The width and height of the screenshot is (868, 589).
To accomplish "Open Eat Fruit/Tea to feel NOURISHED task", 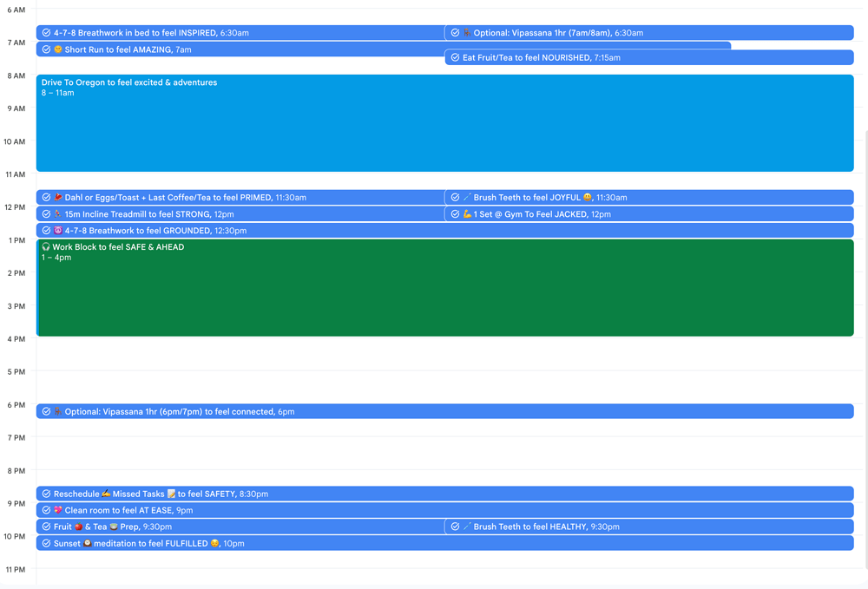I will (648, 57).
